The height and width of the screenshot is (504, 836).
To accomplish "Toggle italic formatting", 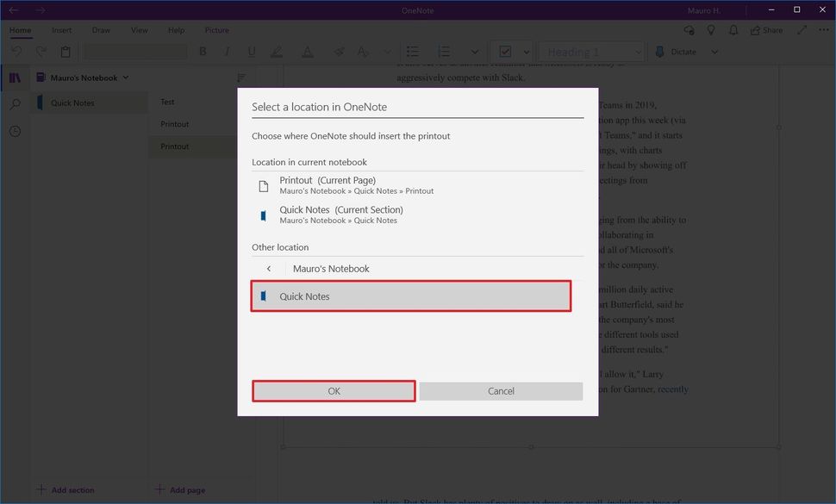I will tap(227, 52).
